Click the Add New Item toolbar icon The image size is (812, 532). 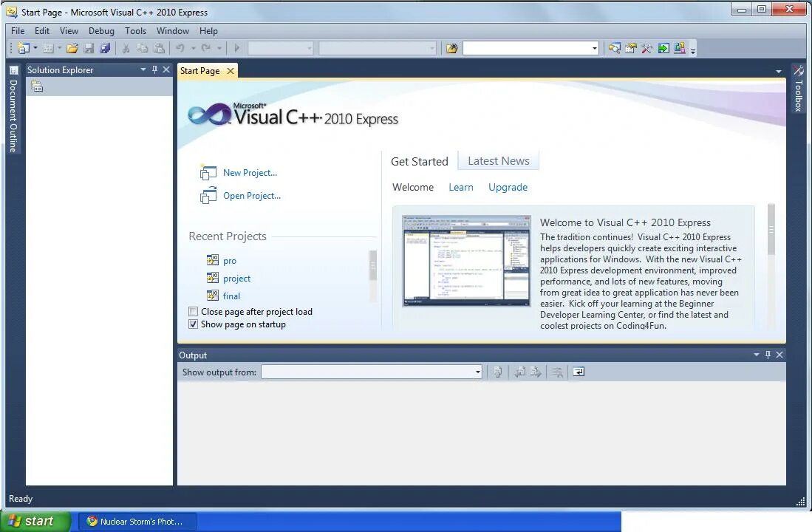pyautogui.click(x=48, y=48)
